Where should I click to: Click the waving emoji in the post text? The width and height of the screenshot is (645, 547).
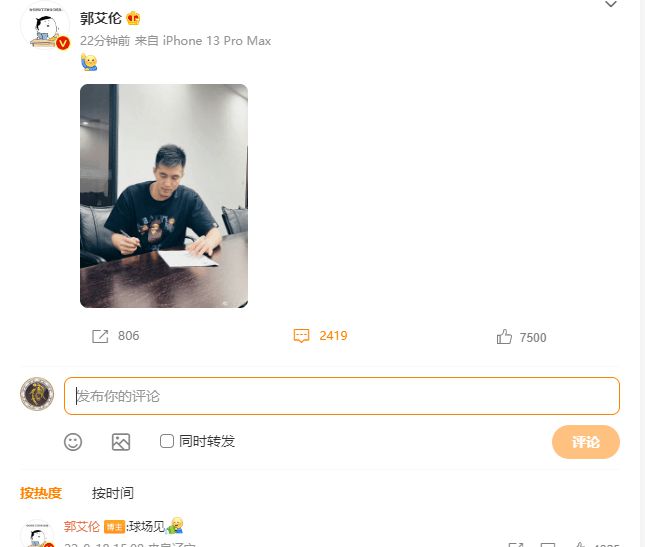click(x=89, y=62)
